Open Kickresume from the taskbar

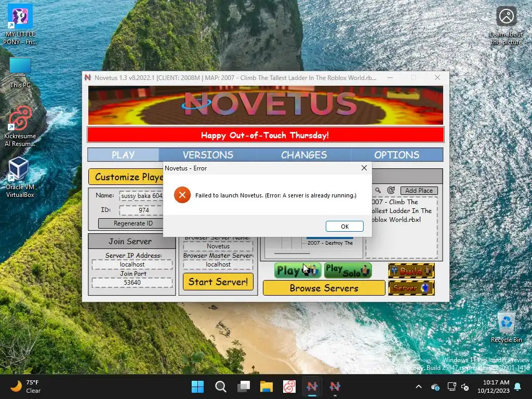point(289,387)
